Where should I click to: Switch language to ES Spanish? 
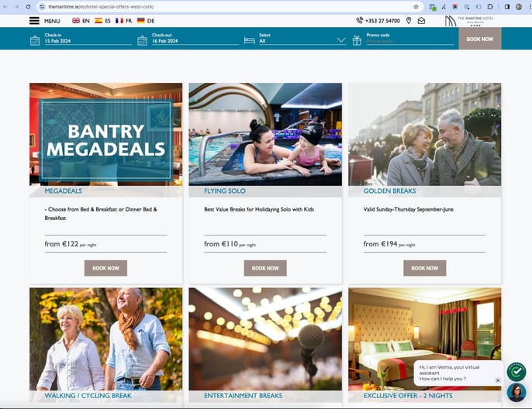pyautogui.click(x=103, y=21)
